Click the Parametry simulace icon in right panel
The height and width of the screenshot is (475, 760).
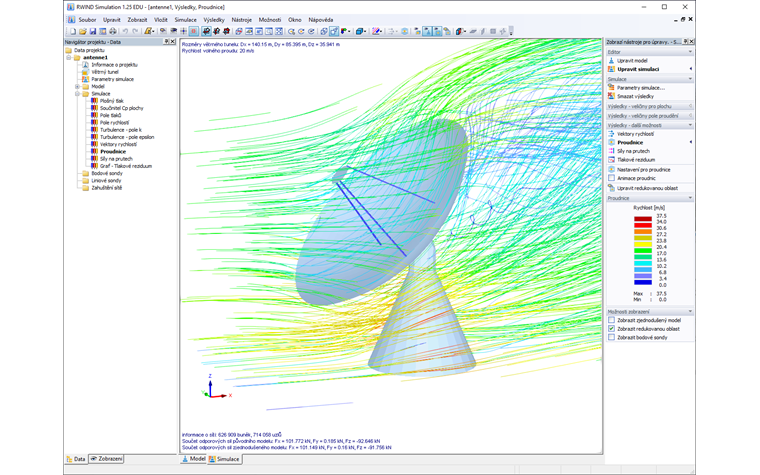pos(611,88)
